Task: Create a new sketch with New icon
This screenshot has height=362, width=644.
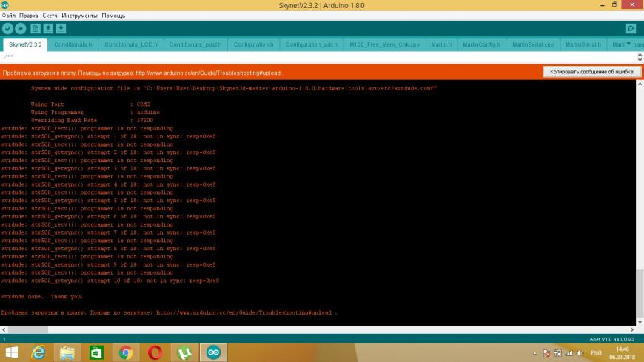Action: click(36, 28)
